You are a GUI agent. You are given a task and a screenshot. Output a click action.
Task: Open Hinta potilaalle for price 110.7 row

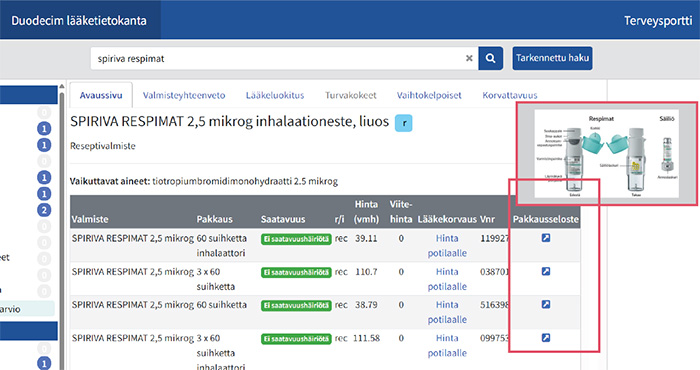(x=447, y=279)
